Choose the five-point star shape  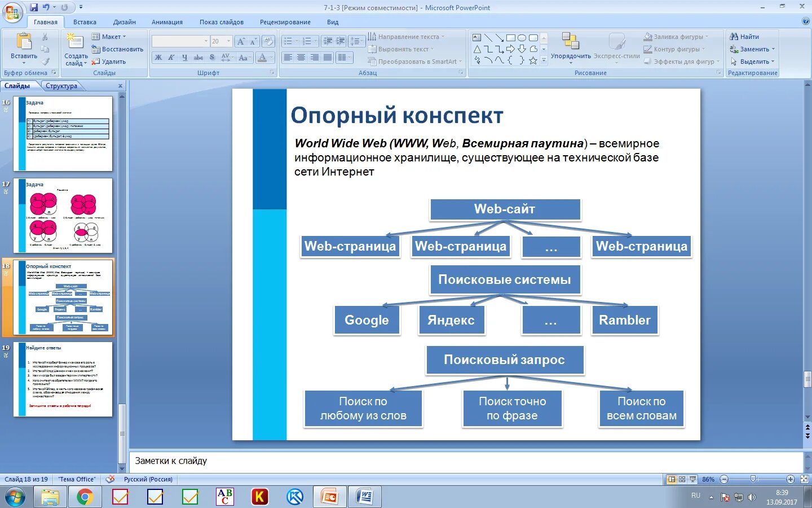click(x=533, y=60)
